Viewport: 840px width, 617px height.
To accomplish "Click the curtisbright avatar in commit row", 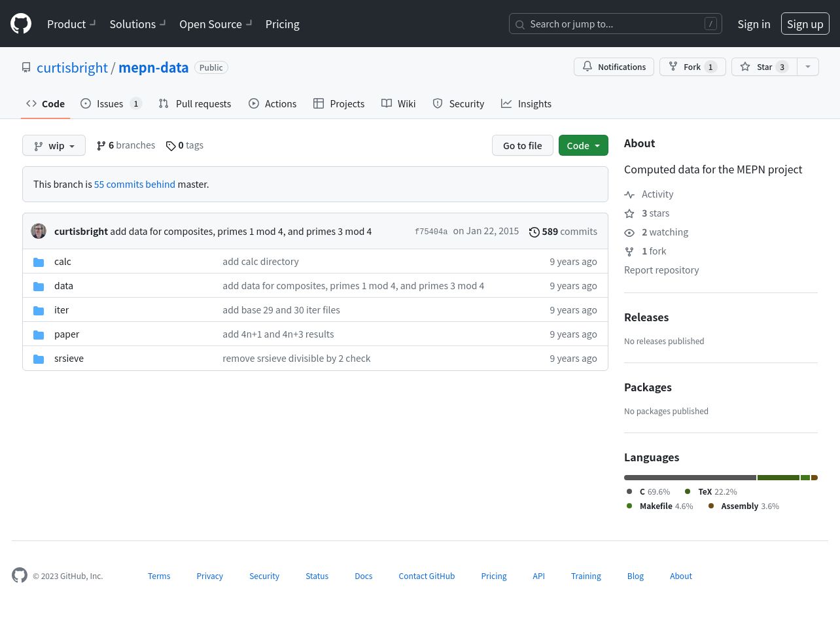I will (39, 231).
